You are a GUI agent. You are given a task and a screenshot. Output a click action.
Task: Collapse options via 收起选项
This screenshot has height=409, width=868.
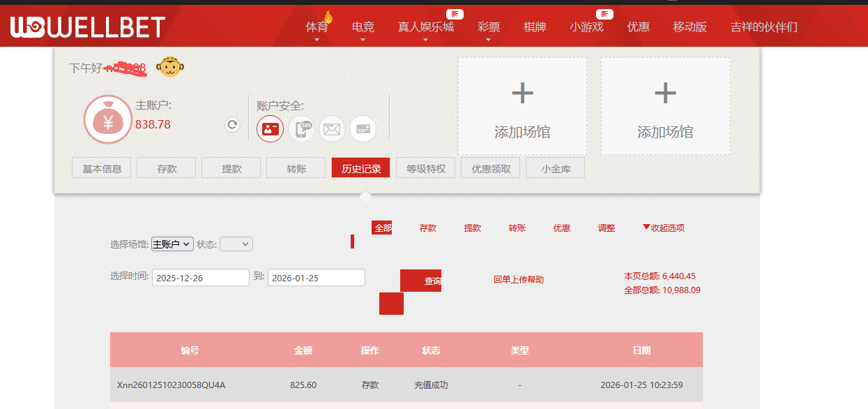point(663,228)
